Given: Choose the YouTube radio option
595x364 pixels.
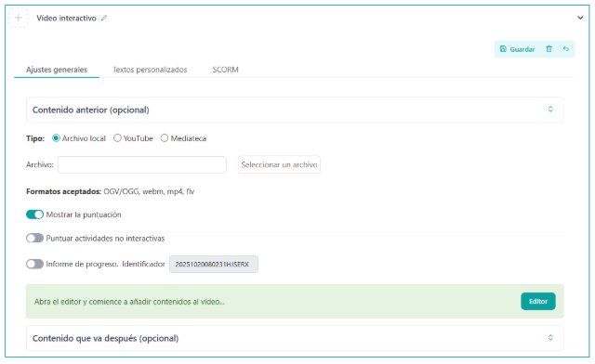Looking at the screenshot, I should (x=117, y=138).
